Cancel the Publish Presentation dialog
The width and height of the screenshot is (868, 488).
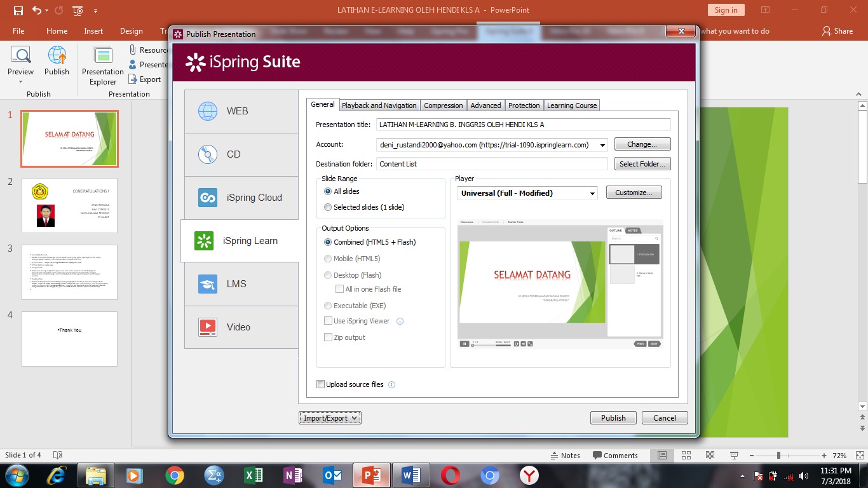[665, 418]
